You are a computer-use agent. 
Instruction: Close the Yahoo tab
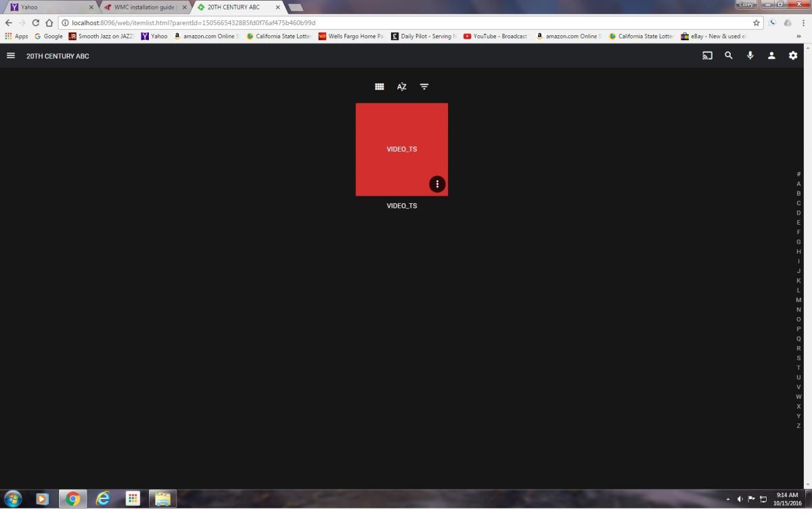(91, 7)
